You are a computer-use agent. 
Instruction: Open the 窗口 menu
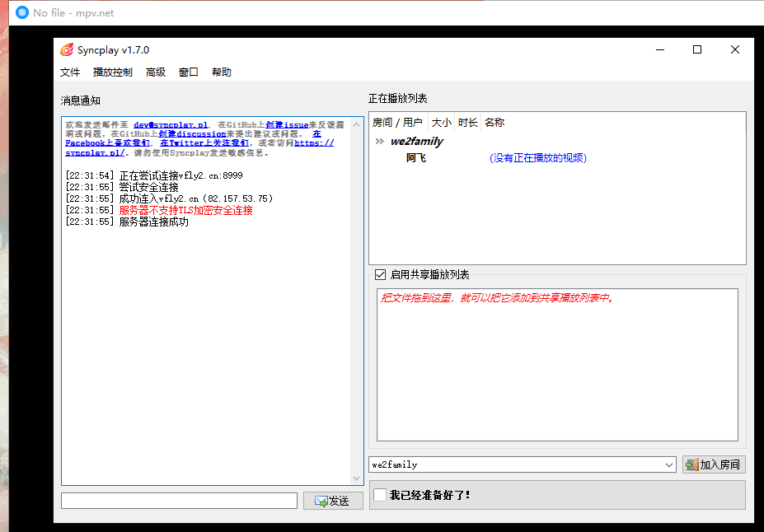[188, 72]
